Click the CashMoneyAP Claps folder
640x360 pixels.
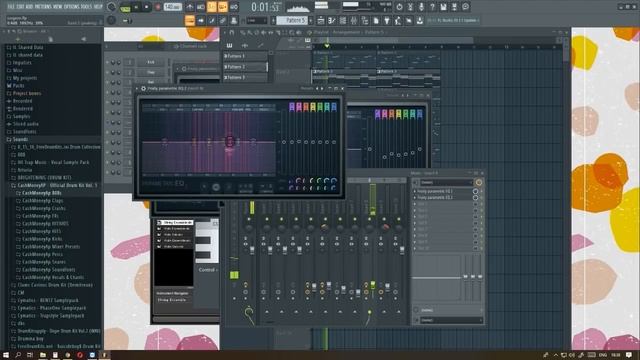point(42,200)
